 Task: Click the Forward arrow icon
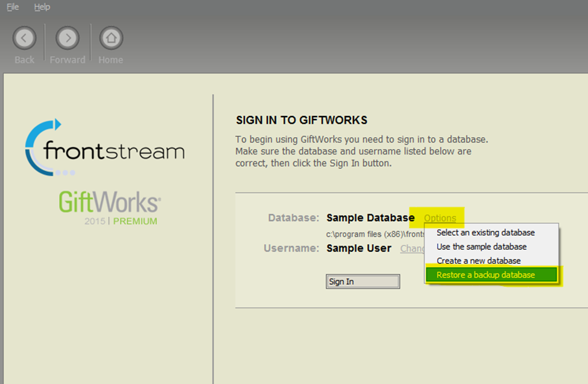tap(68, 38)
